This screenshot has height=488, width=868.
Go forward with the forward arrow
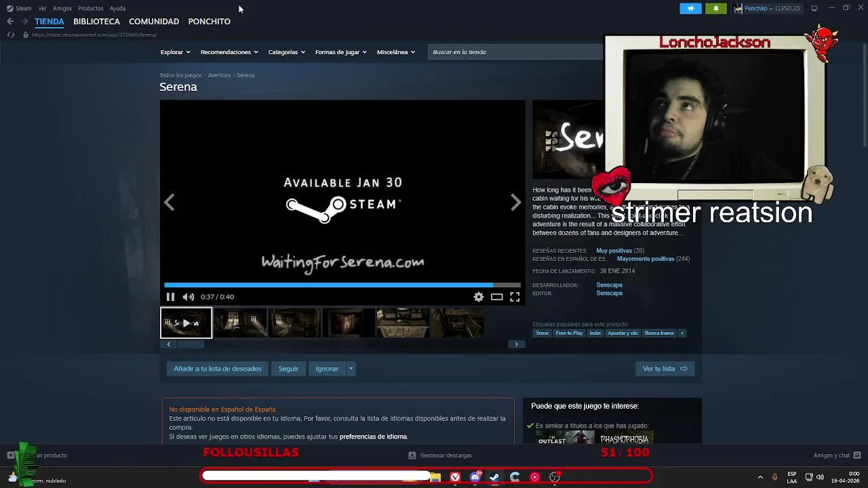pyautogui.click(x=24, y=22)
